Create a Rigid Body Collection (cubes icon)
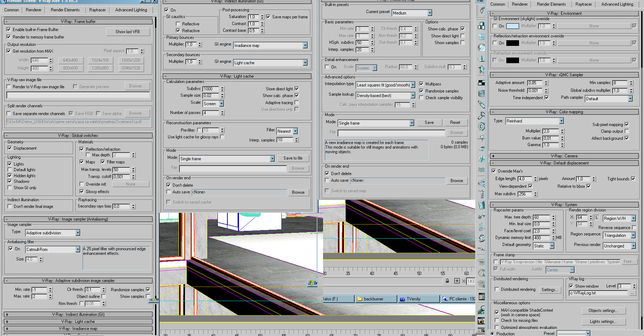The image size is (644, 336). click(x=481, y=25)
